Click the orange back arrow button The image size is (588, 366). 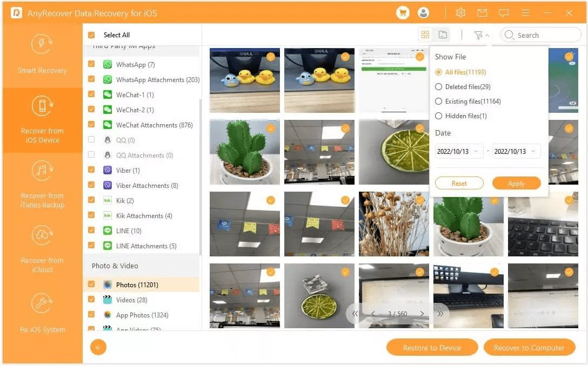coord(98,348)
